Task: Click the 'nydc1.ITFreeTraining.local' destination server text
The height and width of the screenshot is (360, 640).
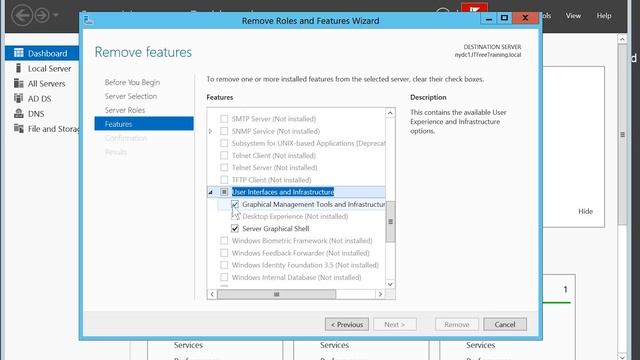Action: click(488, 55)
